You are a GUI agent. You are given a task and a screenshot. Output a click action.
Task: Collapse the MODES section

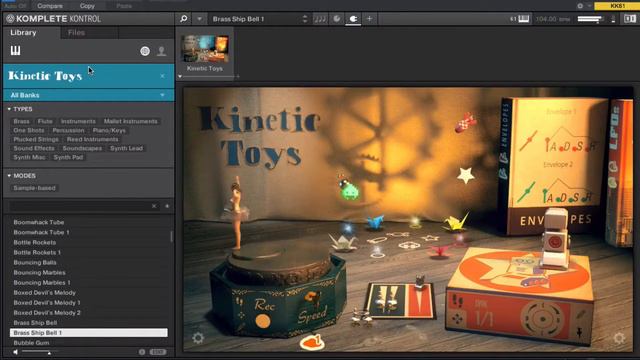pyautogui.click(x=21, y=176)
